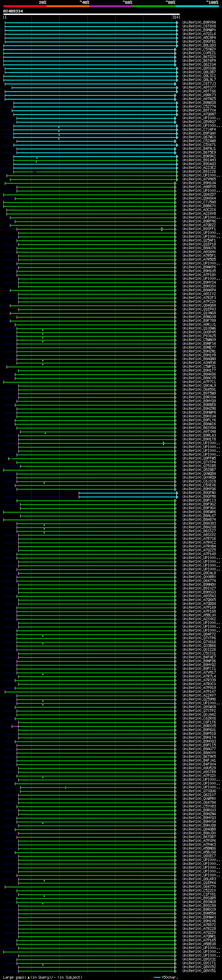The width and height of the screenshot is (222, 980).
Task: Select hit label UniRef100_Q9LSC2
Action: point(199,76)
